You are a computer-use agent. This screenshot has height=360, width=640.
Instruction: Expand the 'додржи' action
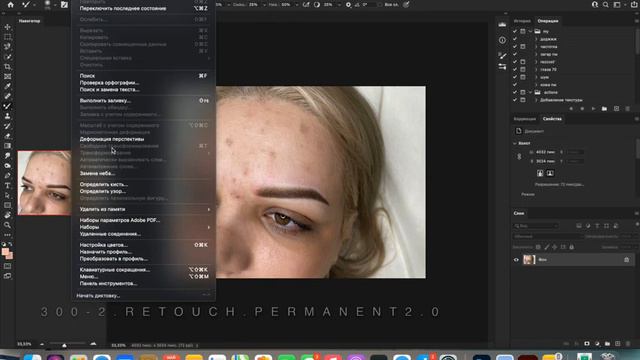point(536,39)
